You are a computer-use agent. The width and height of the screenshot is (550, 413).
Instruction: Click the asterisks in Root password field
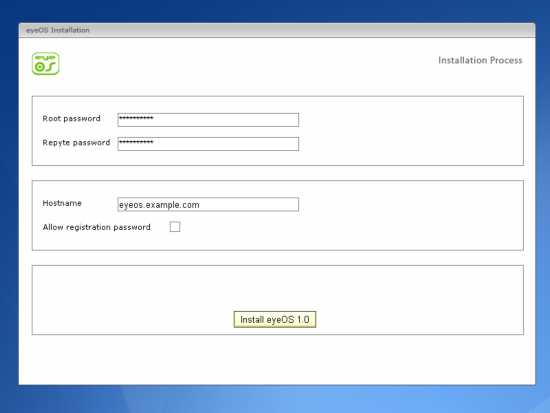(x=136, y=118)
